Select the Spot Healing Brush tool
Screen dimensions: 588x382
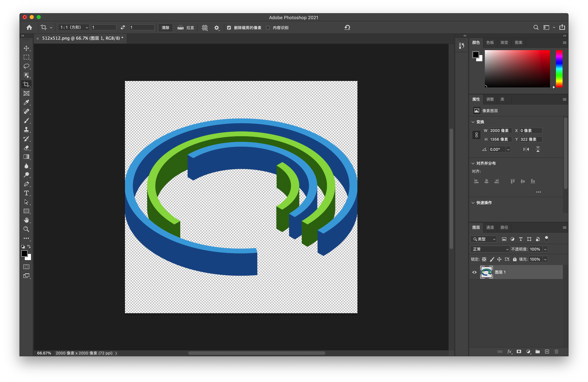[x=26, y=111]
